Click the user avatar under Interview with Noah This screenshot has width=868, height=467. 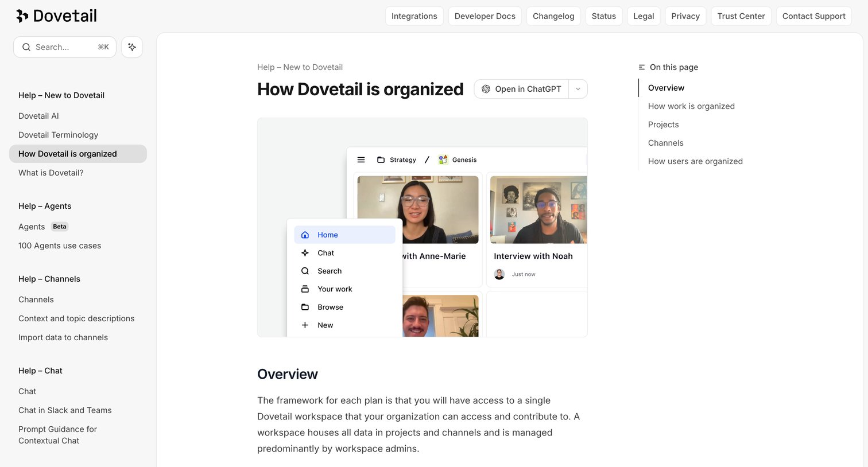[x=499, y=274]
